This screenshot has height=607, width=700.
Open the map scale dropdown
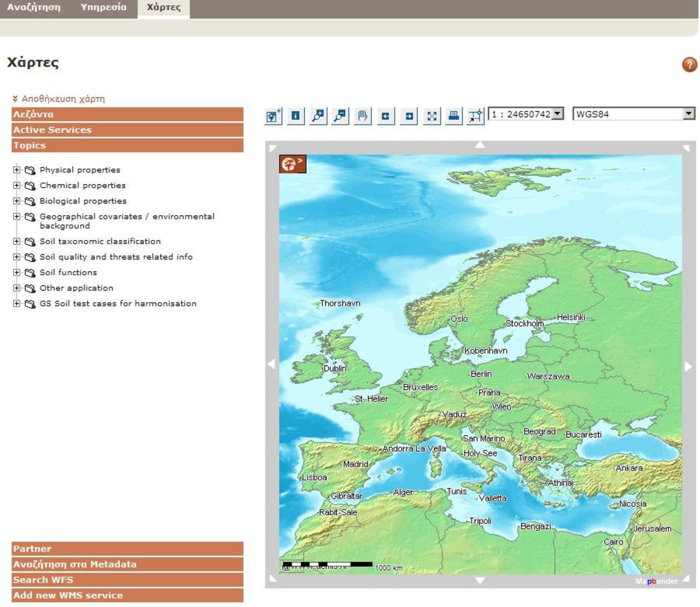558,114
